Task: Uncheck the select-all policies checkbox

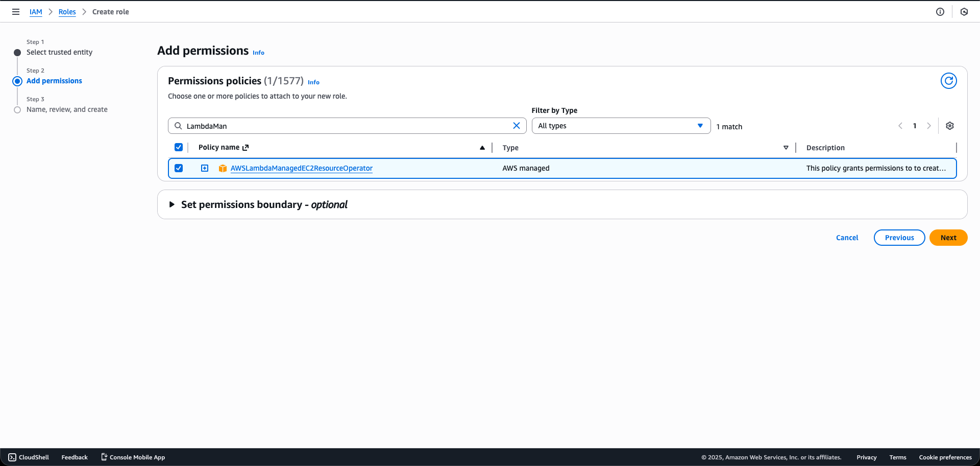Action: coord(179,147)
